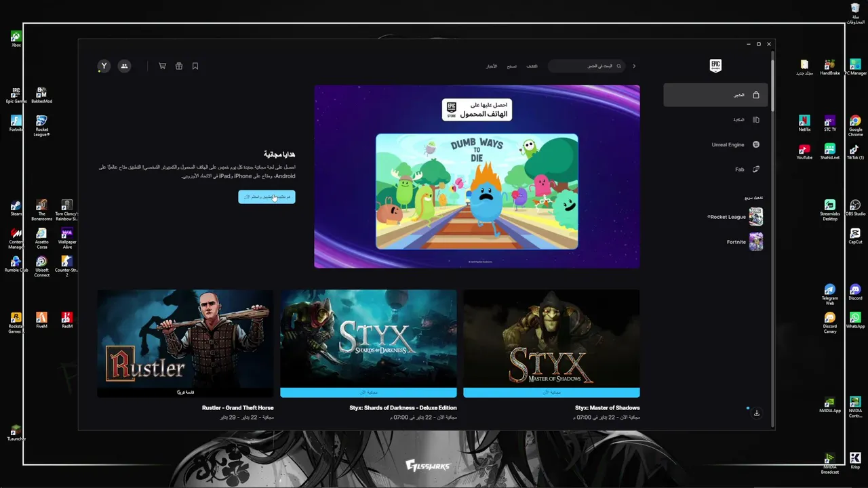Screen dimensions: 868x488
Task: Select the Wallpaper Alive desktop icon
Action: coord(66,239)
